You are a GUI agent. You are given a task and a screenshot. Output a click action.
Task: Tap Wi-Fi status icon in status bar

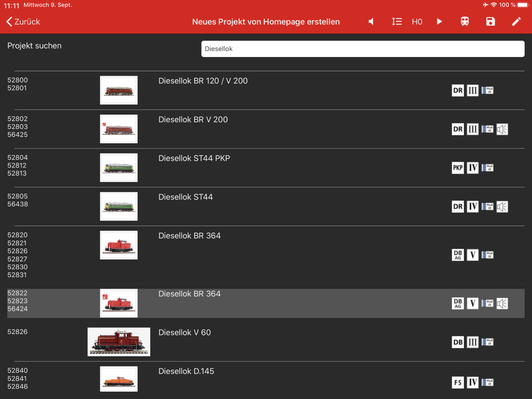coord(494,5)
